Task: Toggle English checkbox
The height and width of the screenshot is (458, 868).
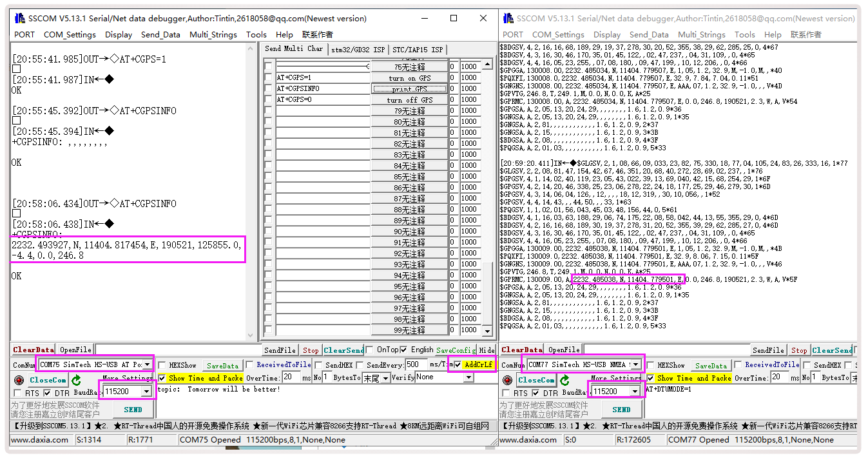Action: (403, 350)
